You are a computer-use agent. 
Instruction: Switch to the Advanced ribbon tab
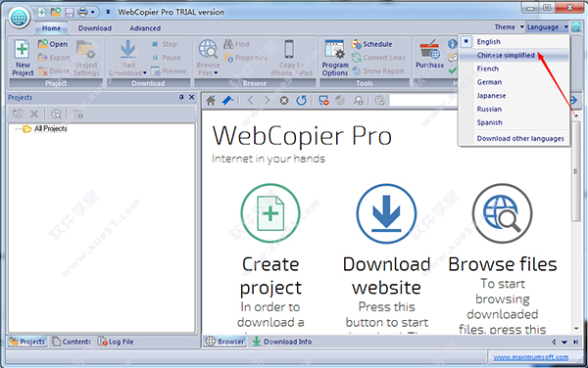[145, 28]
